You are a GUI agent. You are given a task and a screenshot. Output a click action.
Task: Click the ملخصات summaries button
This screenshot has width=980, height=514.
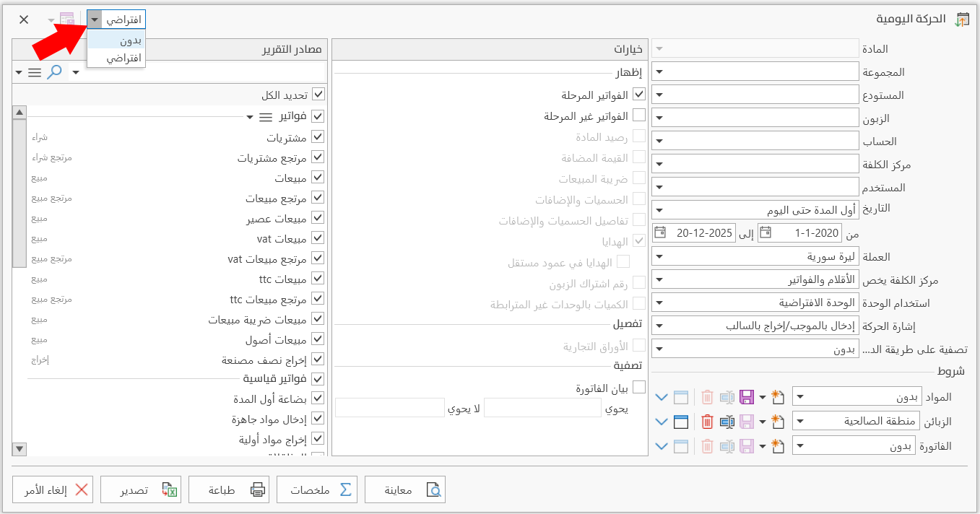pyautogui.click(x=317, y=489)
